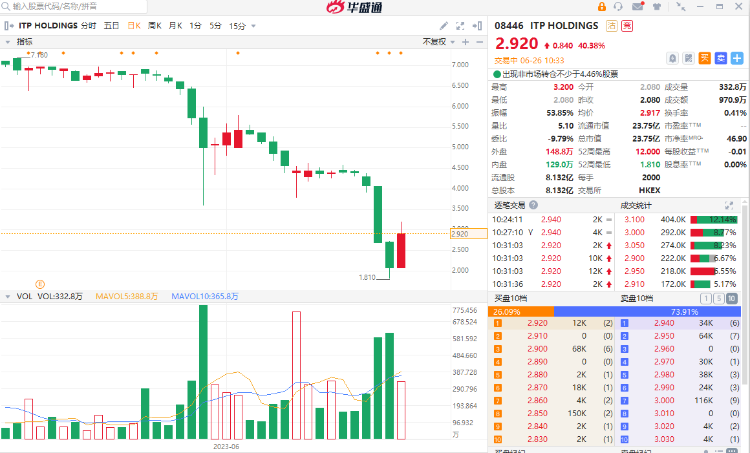750x453 pixels.
Task: Expand the 指标 indicator arrow
Action: [x=8, y=42]
